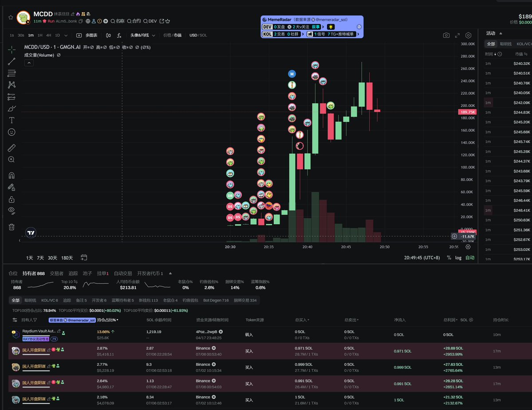Image resolution: width=532 pixels, height=410 pixels.
Task: Refresh the MemeRadar panel
Action: pos(359,27)
